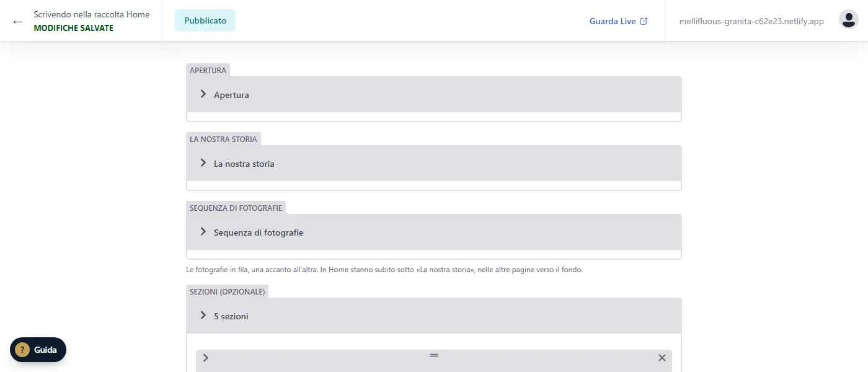Click the 'Sequenza di fotografie' header title
Image resolution: width=868 pixels, height=372 pixels.
pos(259,232)
